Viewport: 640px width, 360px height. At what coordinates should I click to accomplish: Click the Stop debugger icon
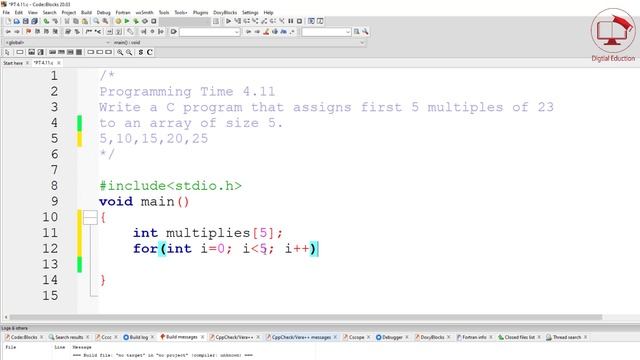coord(300,21)
